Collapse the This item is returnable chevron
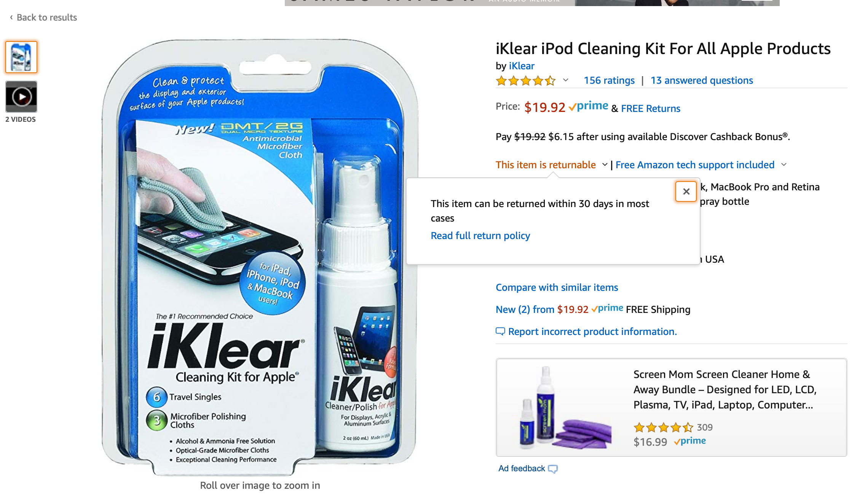865x504 pixels. coord(605,164)
